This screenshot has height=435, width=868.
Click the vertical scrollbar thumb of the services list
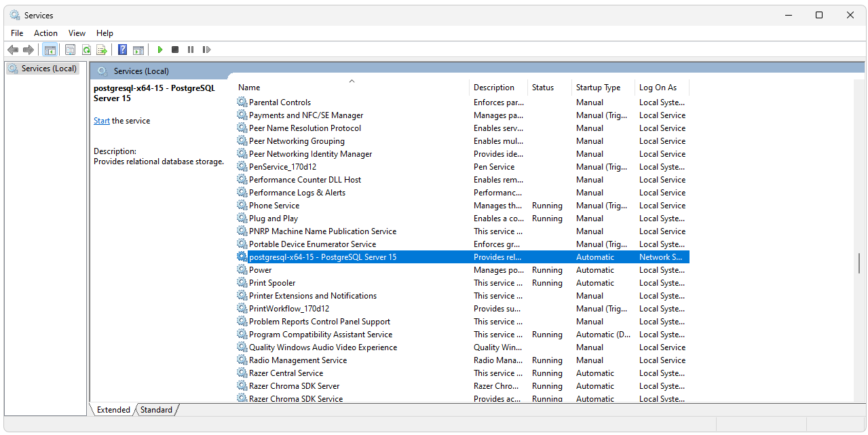pyautogui.click(x=859, y=263)
